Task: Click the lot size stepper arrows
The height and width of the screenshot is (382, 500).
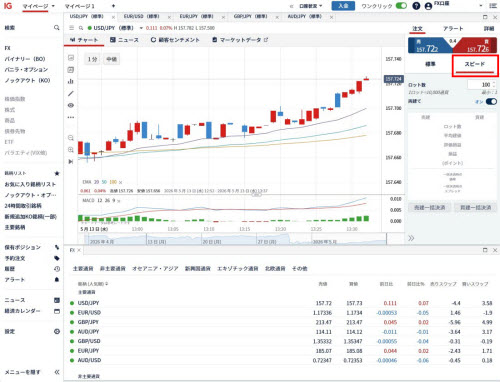Action: click(x=494, y=85)
